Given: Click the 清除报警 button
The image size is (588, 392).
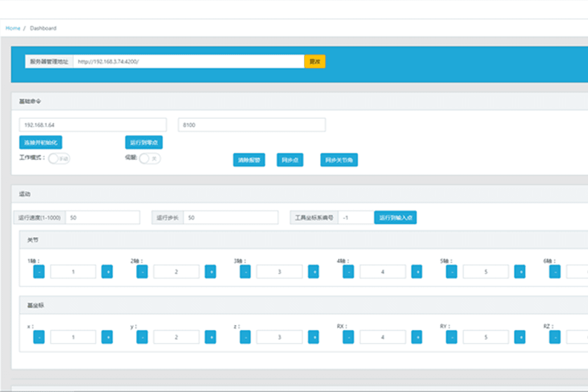Looking at the screenshot, I should point(249,160).
